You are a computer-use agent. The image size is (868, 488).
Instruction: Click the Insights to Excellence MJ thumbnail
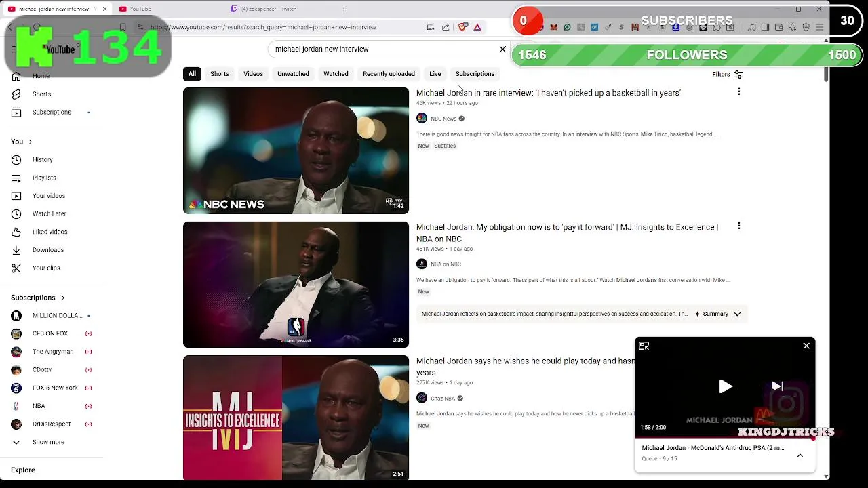(296, 418)
